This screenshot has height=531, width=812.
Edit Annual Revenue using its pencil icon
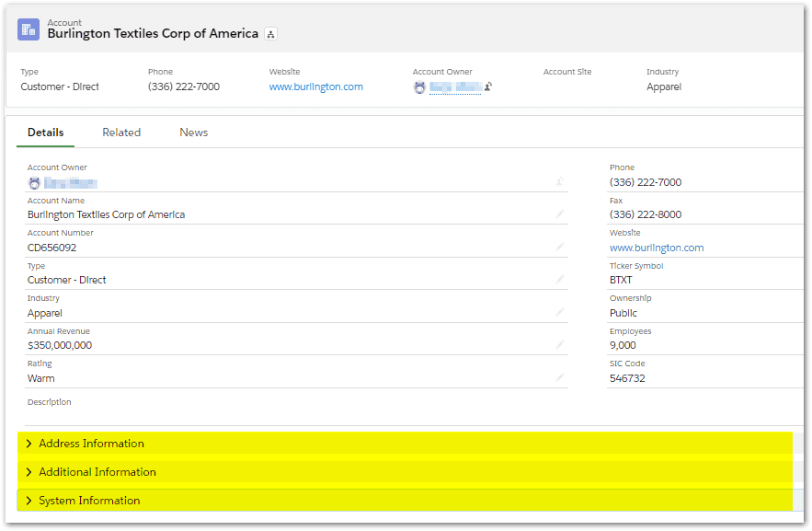click(x=560, y=344)
